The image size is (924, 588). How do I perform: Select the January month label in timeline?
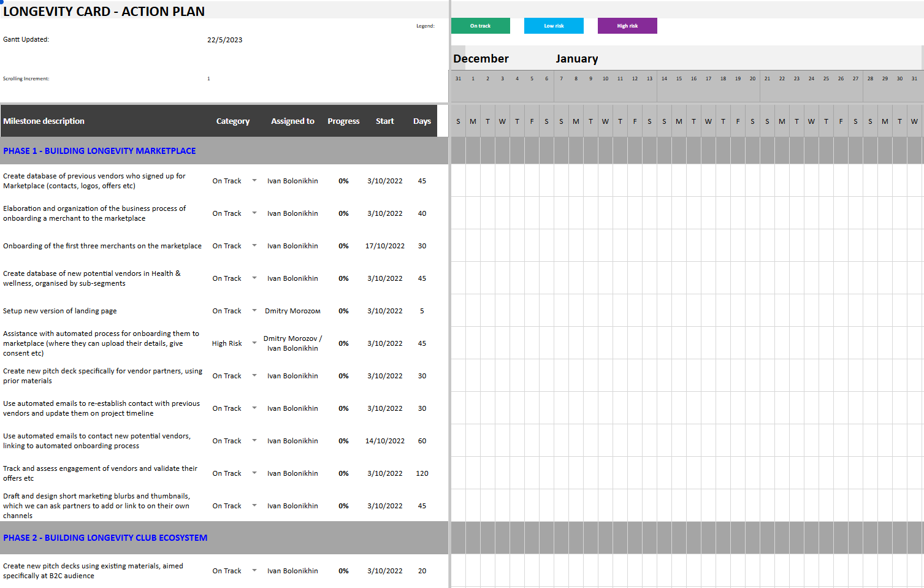[x=576, y=59]
